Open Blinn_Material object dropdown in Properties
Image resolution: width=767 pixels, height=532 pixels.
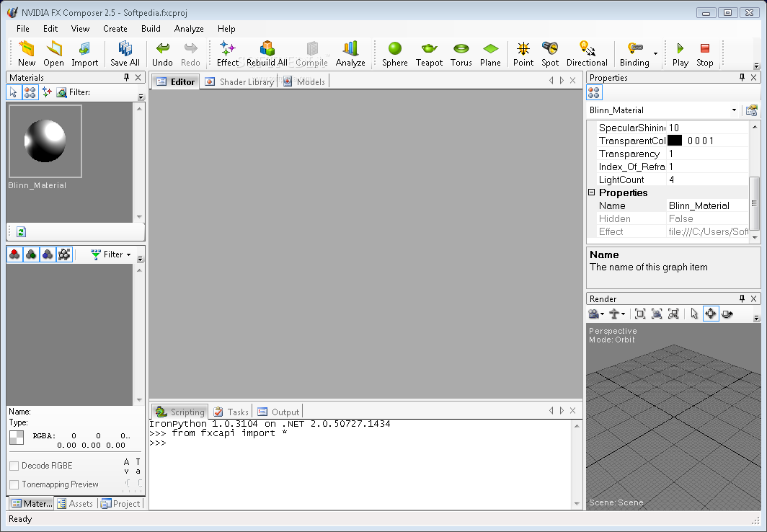[x=734, y=110]
